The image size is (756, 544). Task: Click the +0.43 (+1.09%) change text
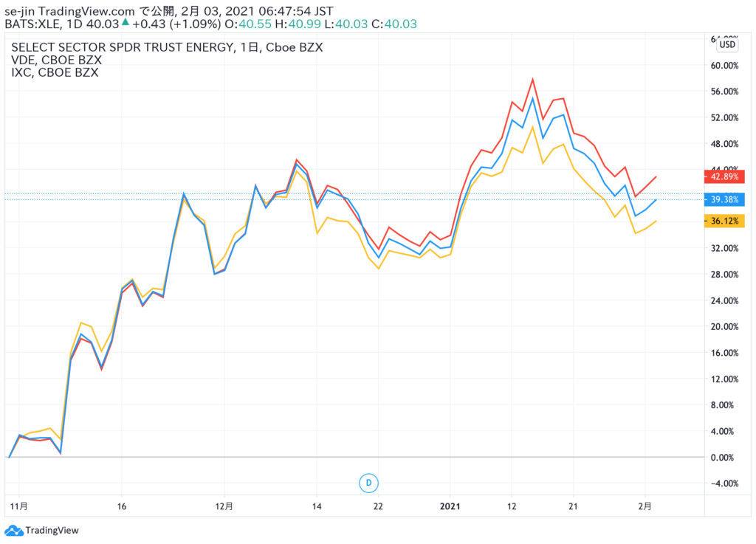pos(176,24)
